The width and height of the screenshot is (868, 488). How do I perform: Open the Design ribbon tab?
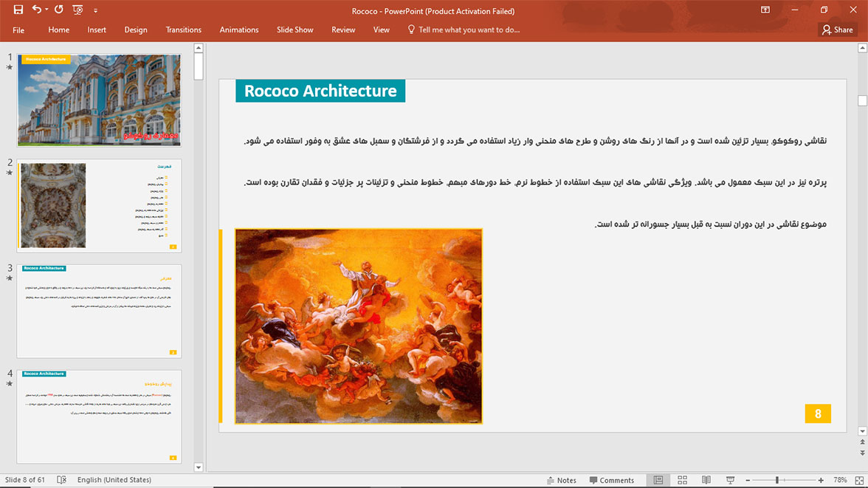tap(136, 30)
